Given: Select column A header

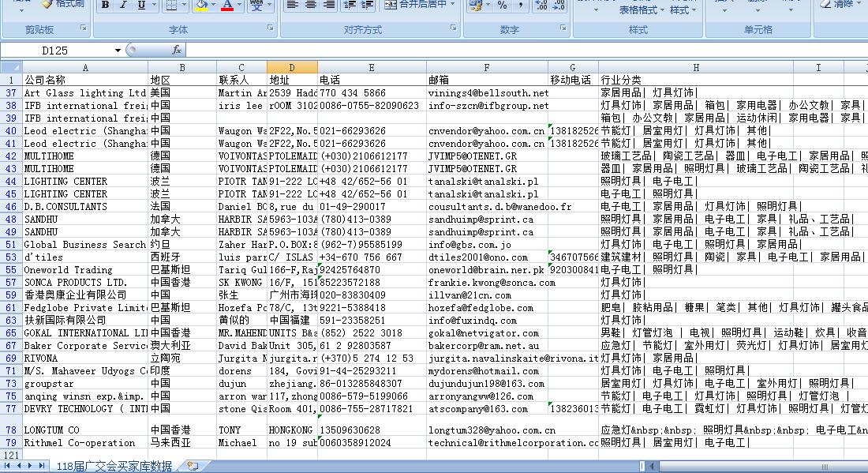Looking at the screenshot, I should (x=85, y=68).
